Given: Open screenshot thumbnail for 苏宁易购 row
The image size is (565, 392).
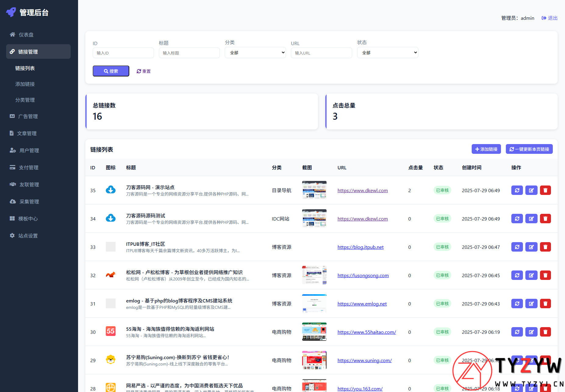Looking at the screenshot, I should click(x=314, y=360).
